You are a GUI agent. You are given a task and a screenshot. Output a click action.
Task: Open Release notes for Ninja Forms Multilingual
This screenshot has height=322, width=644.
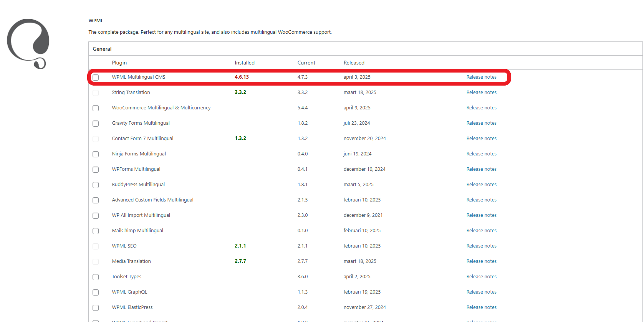pyautogui.click(x=482, y=154)
